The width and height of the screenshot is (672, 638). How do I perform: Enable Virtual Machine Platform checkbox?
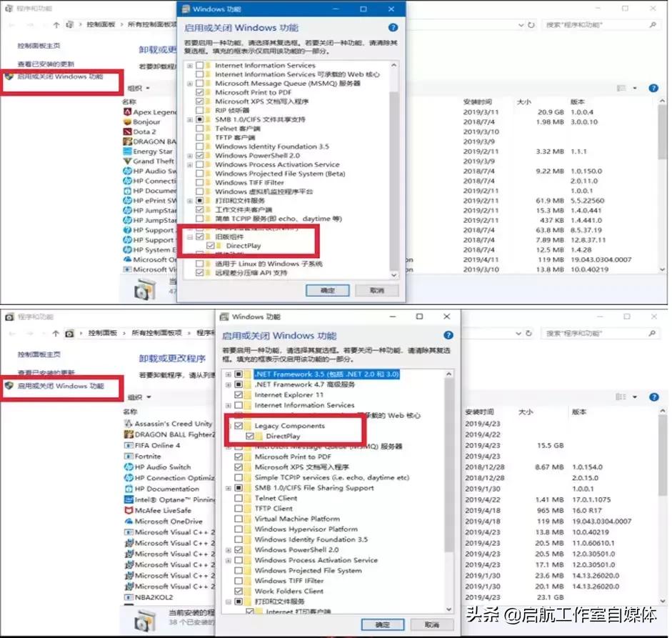[x=239, y=519]
